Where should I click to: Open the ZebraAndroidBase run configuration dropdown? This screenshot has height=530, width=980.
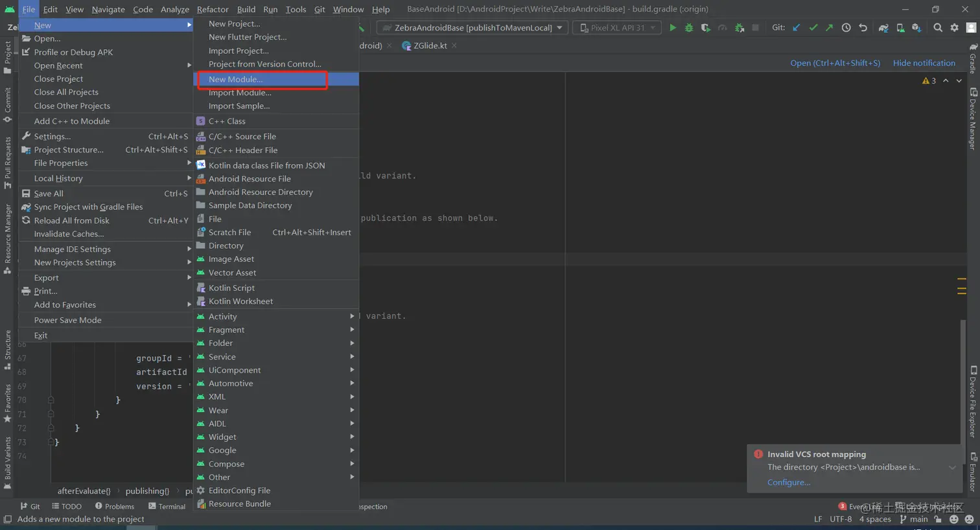[472, 28]
